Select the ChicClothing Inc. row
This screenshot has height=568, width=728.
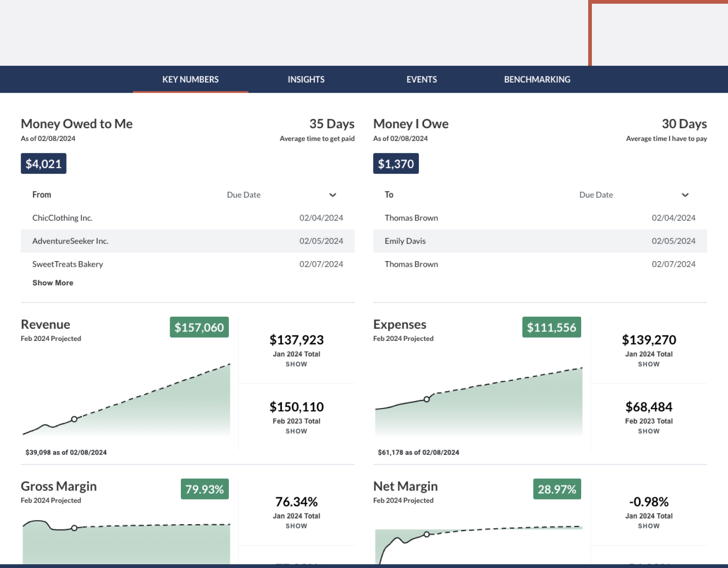click(x=188, y=218)
